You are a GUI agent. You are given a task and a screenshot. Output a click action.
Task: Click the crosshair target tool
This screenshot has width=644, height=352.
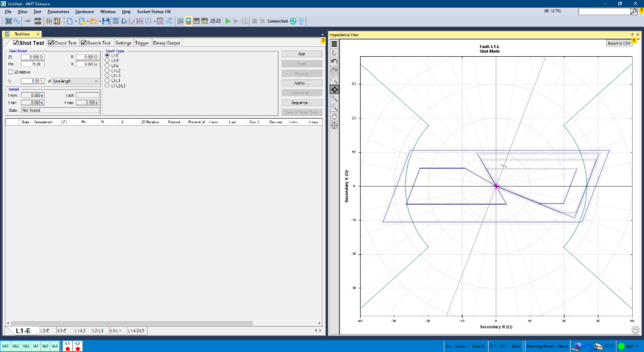tap(334, 125)
